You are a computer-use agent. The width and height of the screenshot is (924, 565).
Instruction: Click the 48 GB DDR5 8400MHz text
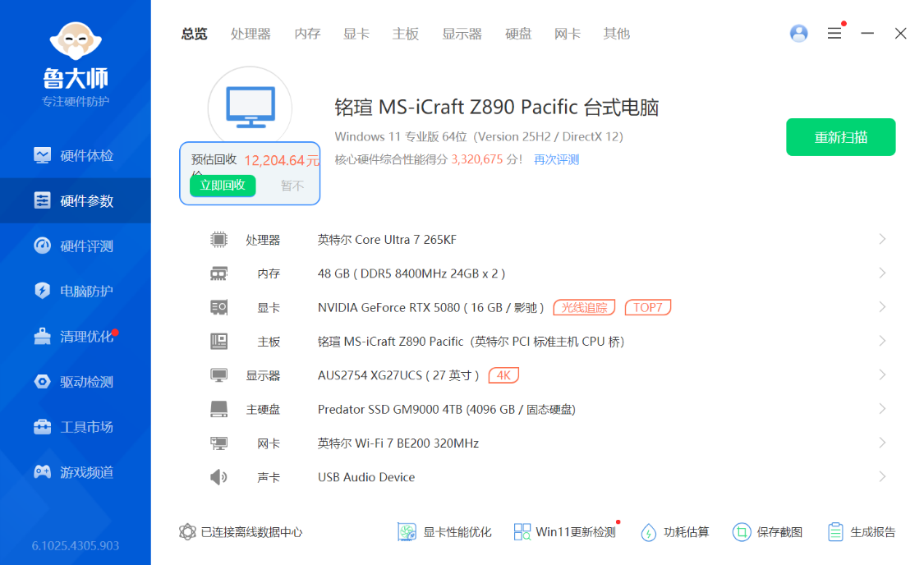coord(411,273)
